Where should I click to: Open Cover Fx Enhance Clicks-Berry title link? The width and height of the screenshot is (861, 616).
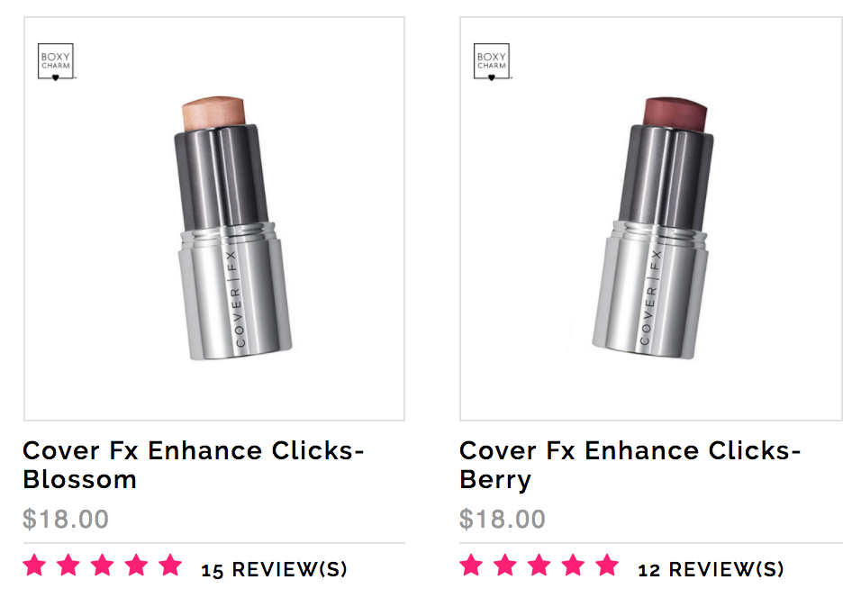click(x=630, y=465)
